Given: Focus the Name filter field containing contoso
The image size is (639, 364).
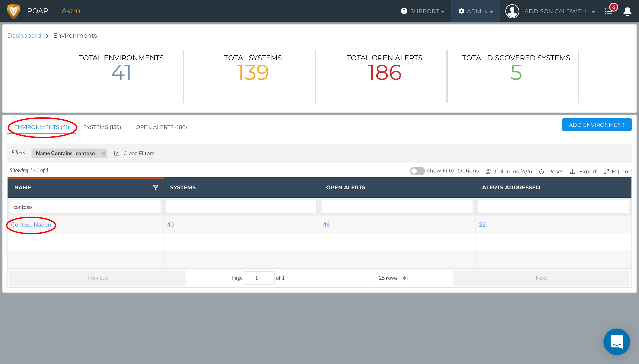Looking at the screenshot, I should (x=85, y=207).
